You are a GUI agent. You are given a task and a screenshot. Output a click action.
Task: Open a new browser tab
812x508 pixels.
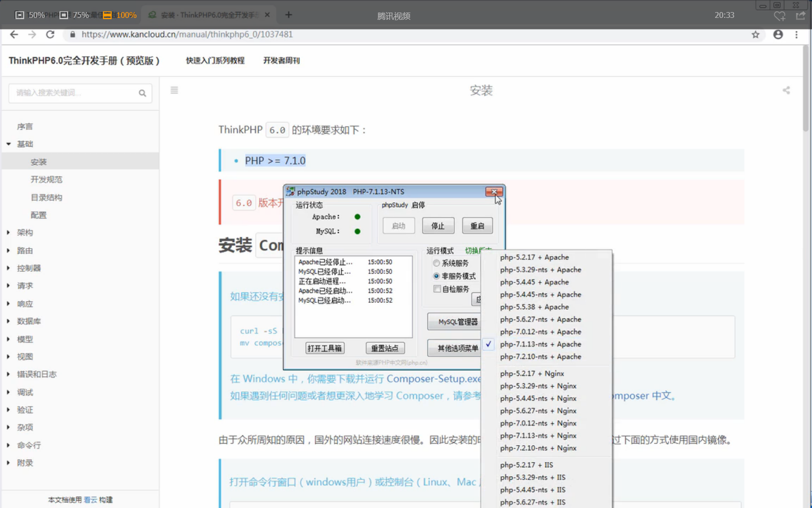tap(289, 15)
